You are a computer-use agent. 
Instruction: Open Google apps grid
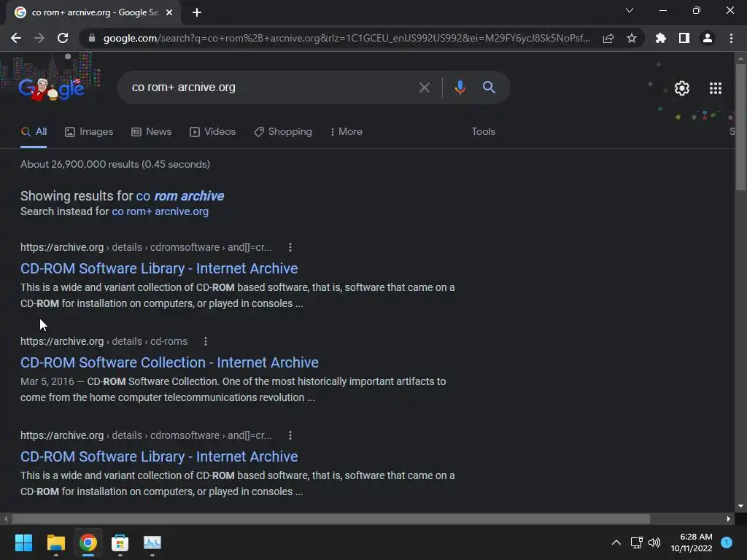click(715, 88)
